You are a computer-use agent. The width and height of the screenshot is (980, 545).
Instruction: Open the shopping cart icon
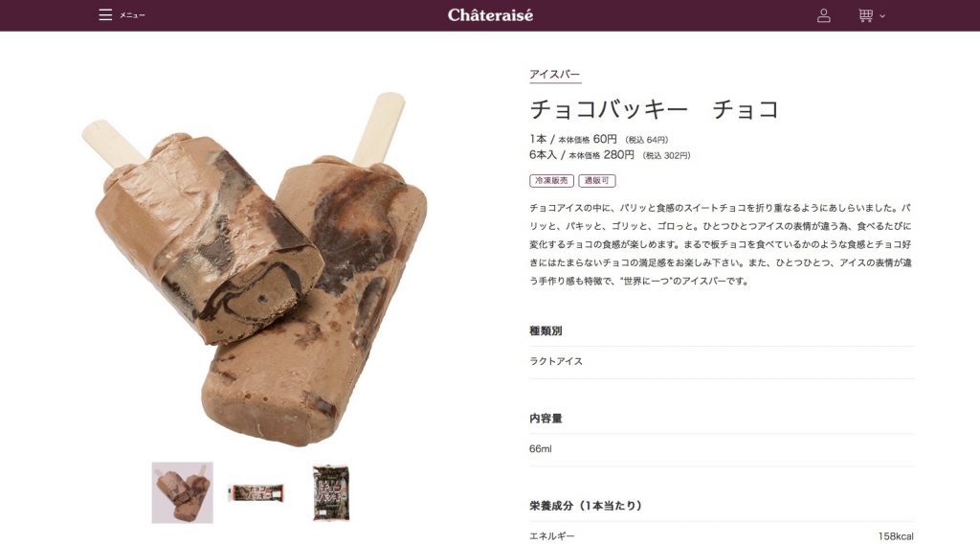[865, 15]
